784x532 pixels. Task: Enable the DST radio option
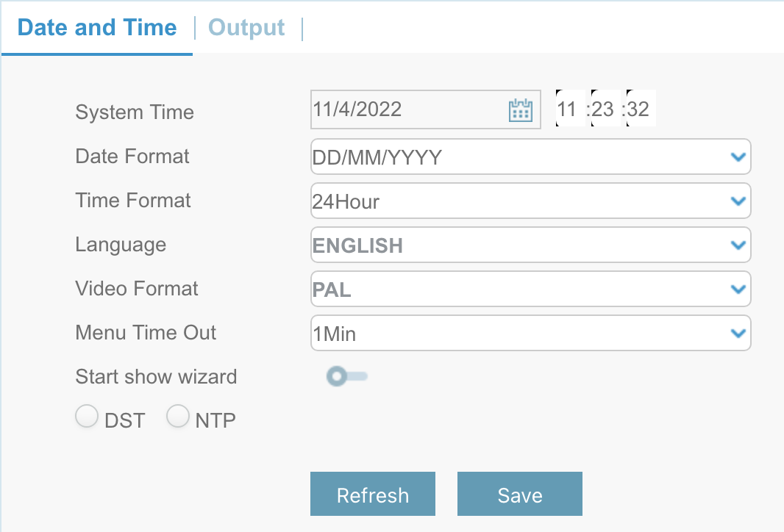pos(87,417)
